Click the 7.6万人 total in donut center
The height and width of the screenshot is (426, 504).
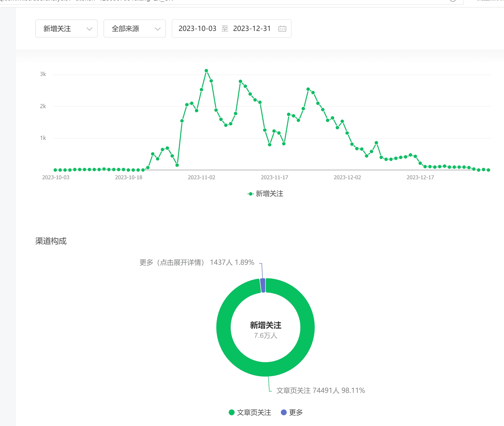coord(266,335)
